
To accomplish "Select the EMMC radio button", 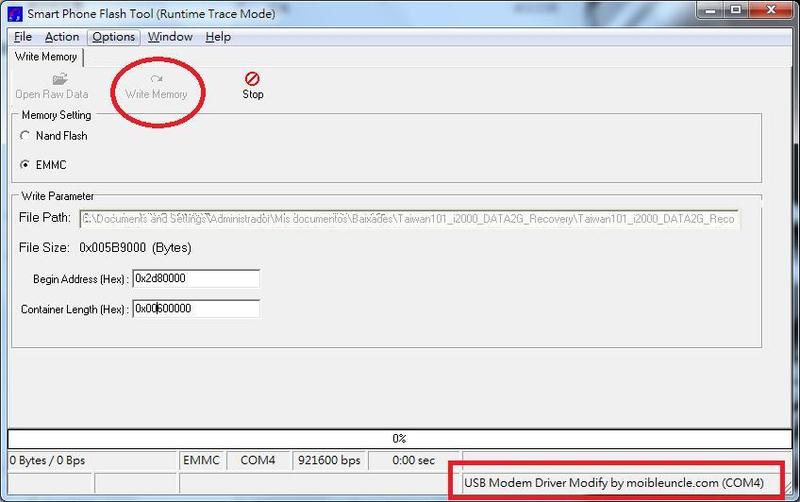I will tap(24, 165).
